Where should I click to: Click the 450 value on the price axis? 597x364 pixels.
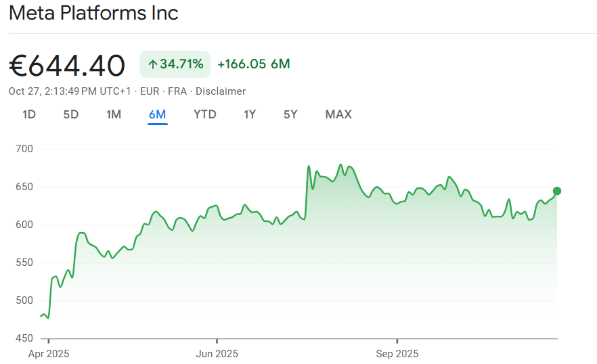point(24,338)
